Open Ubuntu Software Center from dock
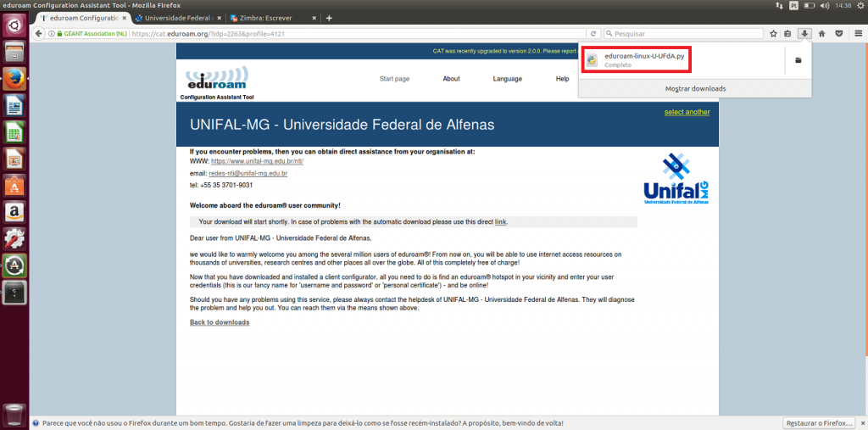Screen dimensions: 868x430 (14, 186)
